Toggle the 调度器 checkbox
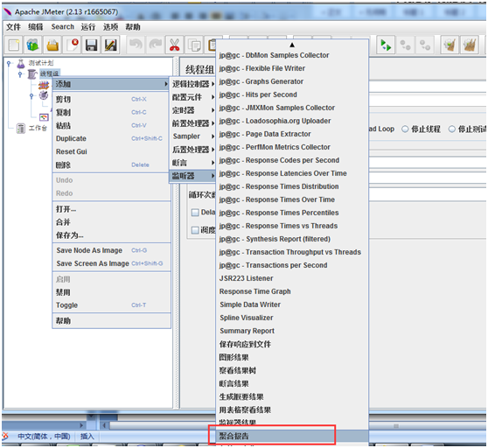Image resolution: width=488 pixels, height=448 pixels. click(x=195, y=230)
